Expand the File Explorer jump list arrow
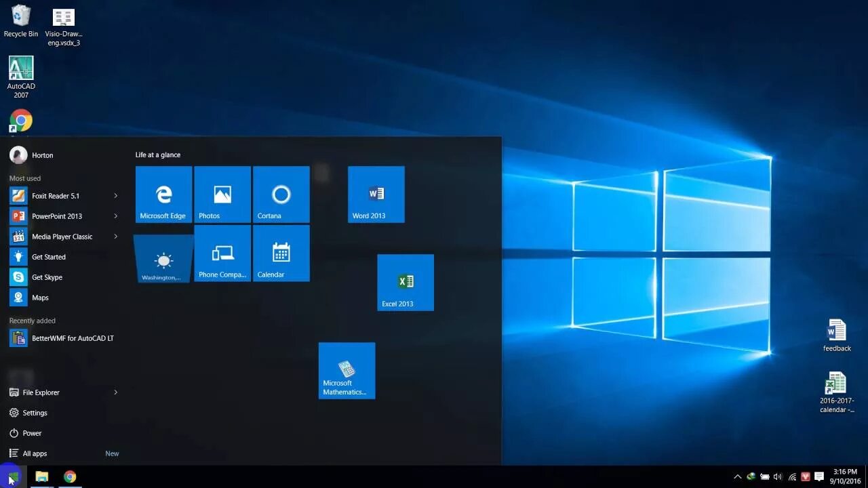The image size is (868, 488). (116, 392)
